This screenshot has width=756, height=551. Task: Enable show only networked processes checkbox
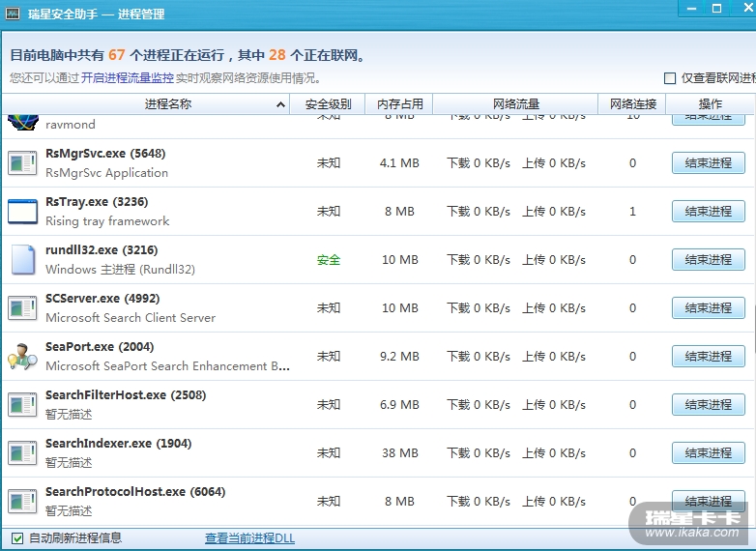670,78
